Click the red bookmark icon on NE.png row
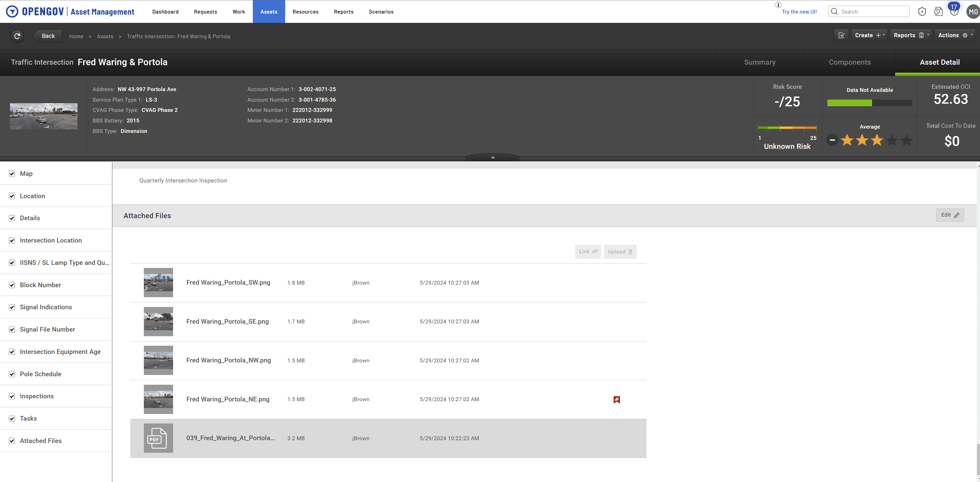 617,399
